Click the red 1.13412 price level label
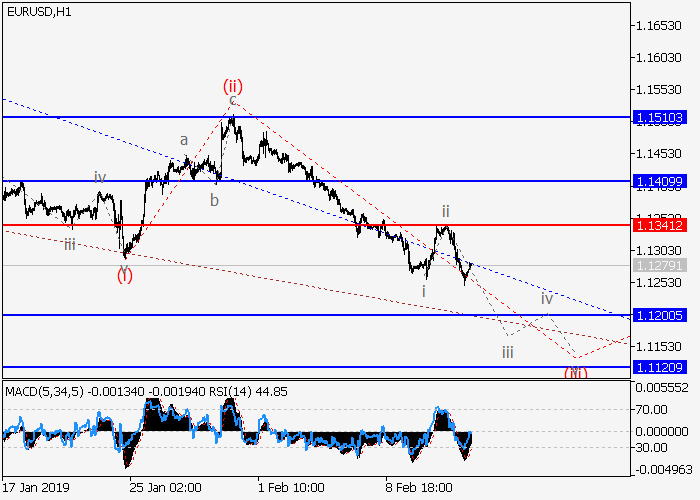The image size is (700, 500). (659, 225)
